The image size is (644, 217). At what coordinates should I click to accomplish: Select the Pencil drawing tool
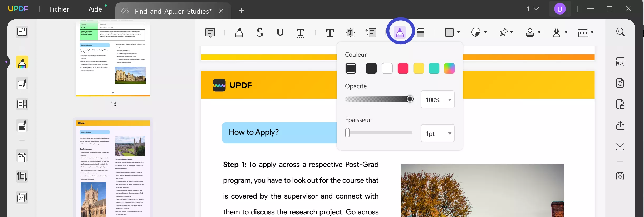400,32
